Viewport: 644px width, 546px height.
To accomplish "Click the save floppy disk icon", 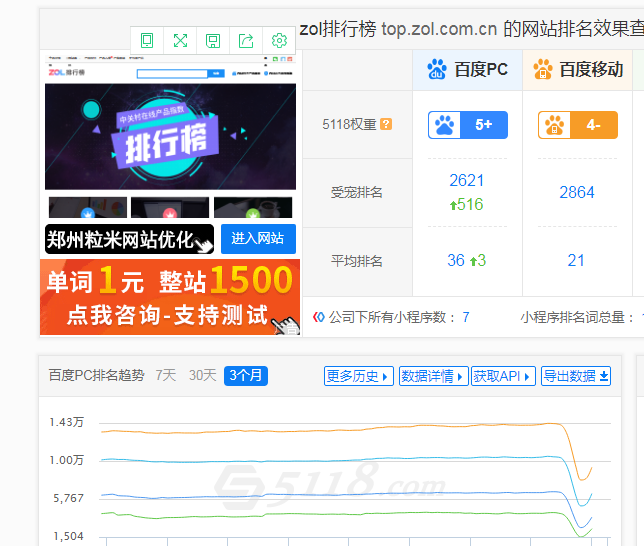I will [213, 41].
